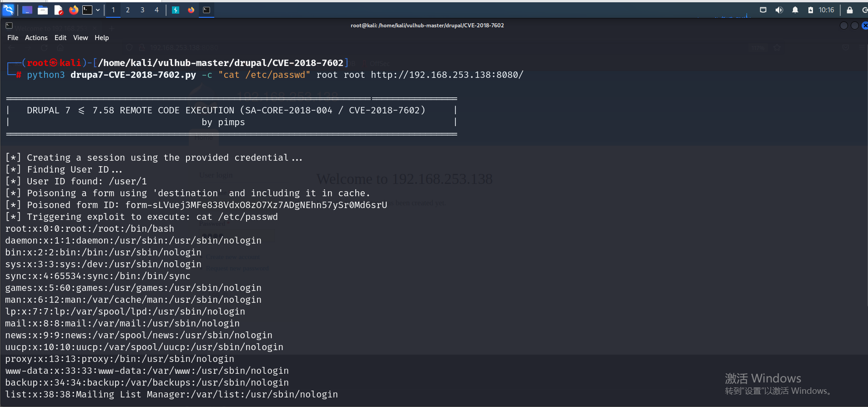Click the script name drupa7-CVE-2018-7602.py
The width and height of the screenshot is (868, 407).
pyautogui.click(x=133, y=75)
